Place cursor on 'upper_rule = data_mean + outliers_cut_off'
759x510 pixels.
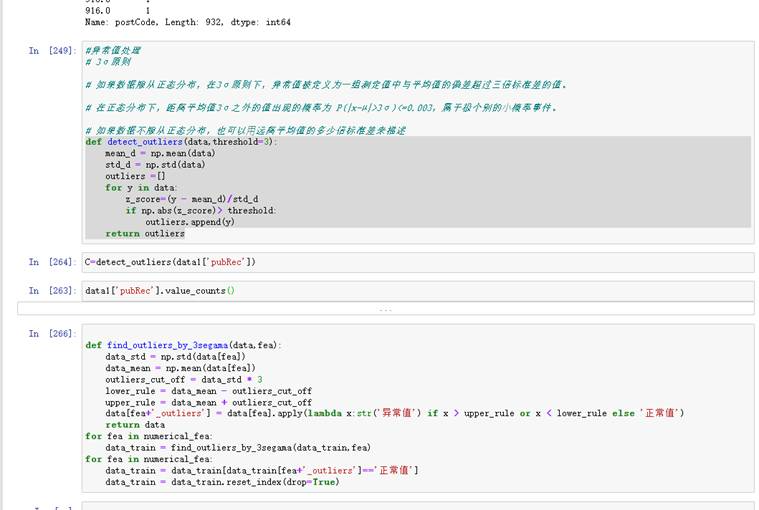pyautogui.click(x=209, y=403)
